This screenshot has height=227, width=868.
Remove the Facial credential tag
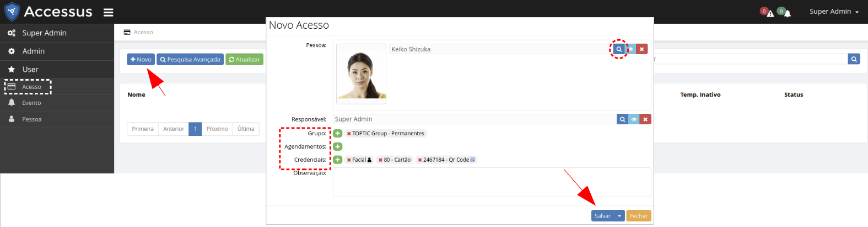[x=349, y=160]
